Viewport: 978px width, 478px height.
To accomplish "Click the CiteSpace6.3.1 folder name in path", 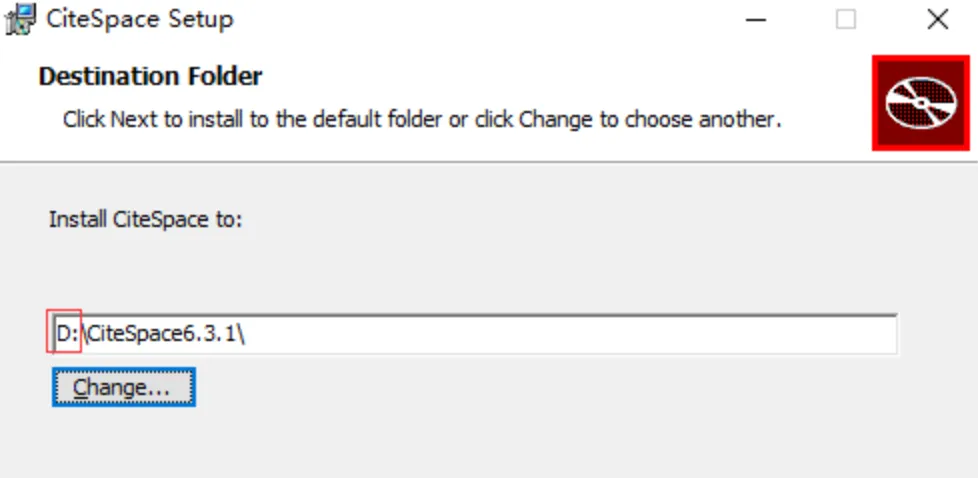I will point(162,334).
